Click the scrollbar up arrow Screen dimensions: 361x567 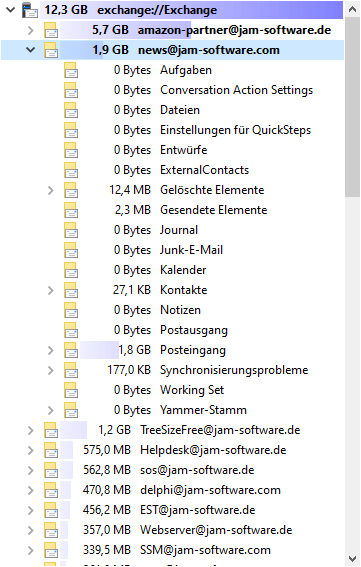(x=353, y=9)
